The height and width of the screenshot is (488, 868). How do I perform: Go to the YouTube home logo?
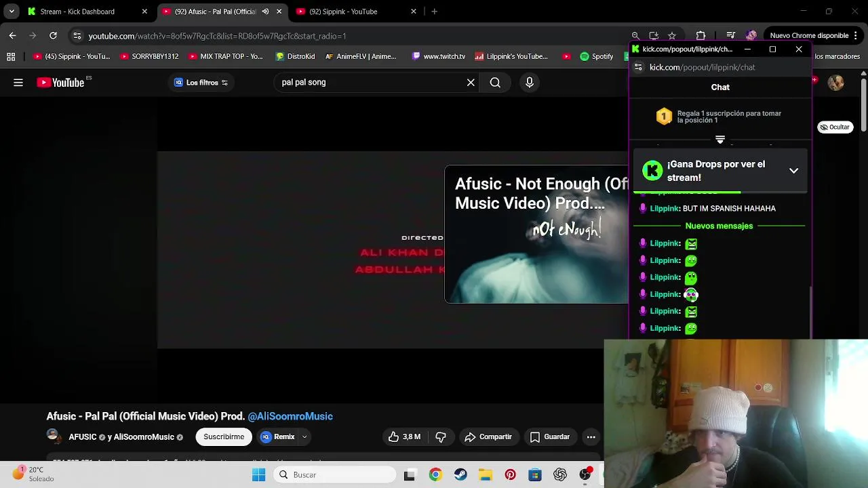(x=60, y=83)
